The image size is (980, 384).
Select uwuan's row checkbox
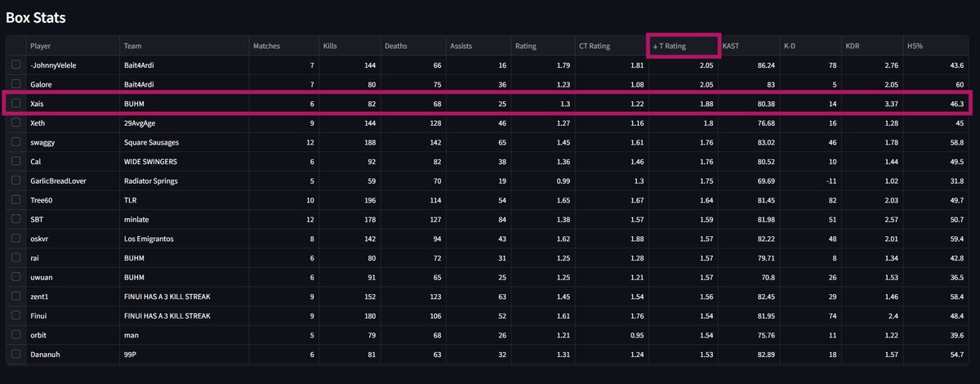16,277
